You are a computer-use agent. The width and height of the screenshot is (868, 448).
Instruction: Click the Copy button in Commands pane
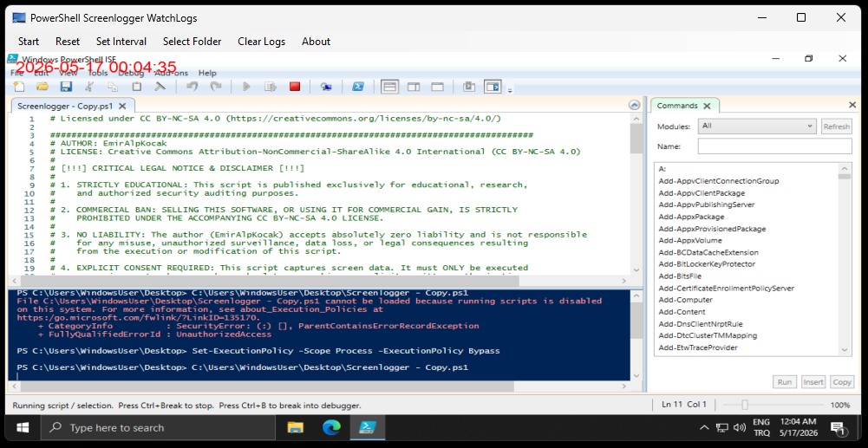pos(842,381)
